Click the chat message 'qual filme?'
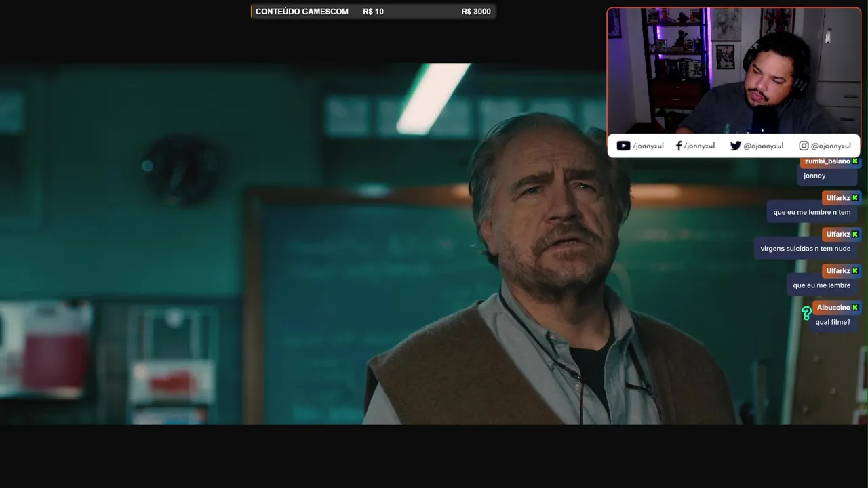868x488 pixels. (x=833, y=322)
